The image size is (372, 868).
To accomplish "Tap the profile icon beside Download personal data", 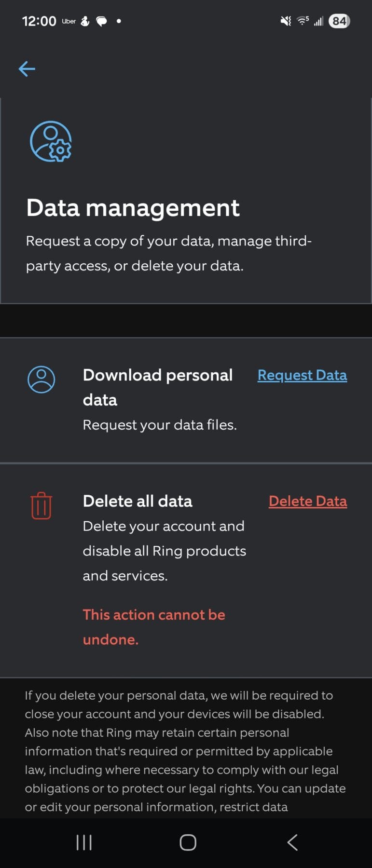I will [41, 380].
